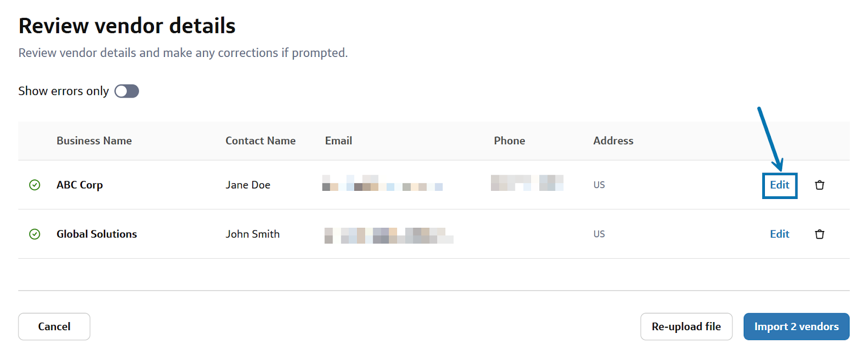Click Re-upload file button
Screen dimensions: 868x353
(686, 326)
